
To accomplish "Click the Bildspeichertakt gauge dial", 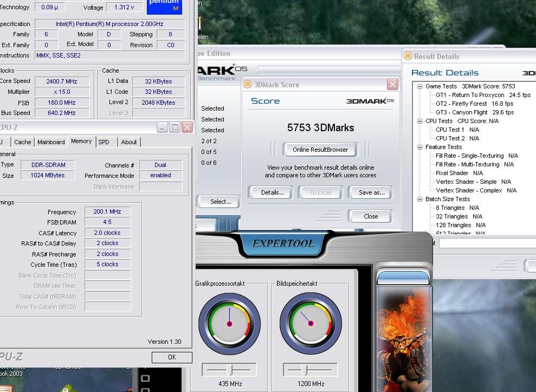I will point(311,324).
